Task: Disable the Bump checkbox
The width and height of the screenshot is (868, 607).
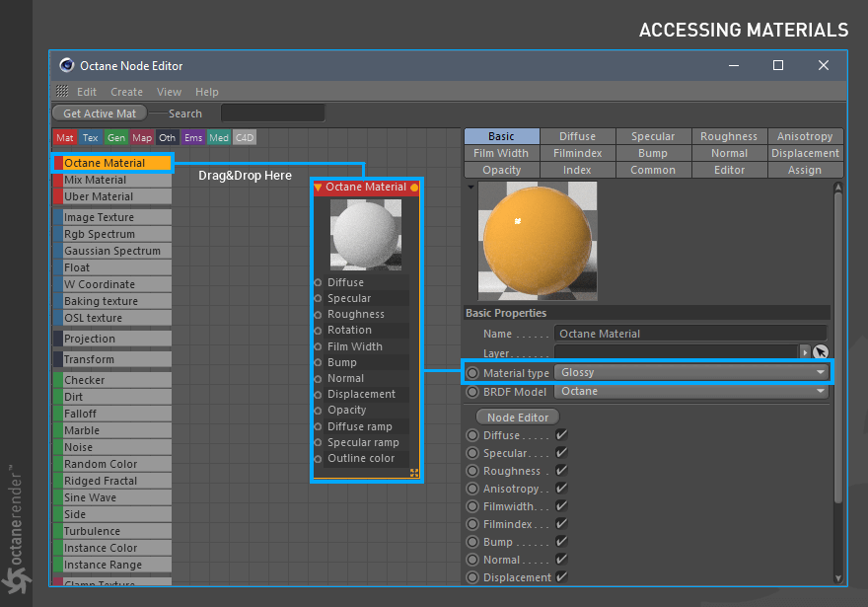Action: tap(561, 541)
